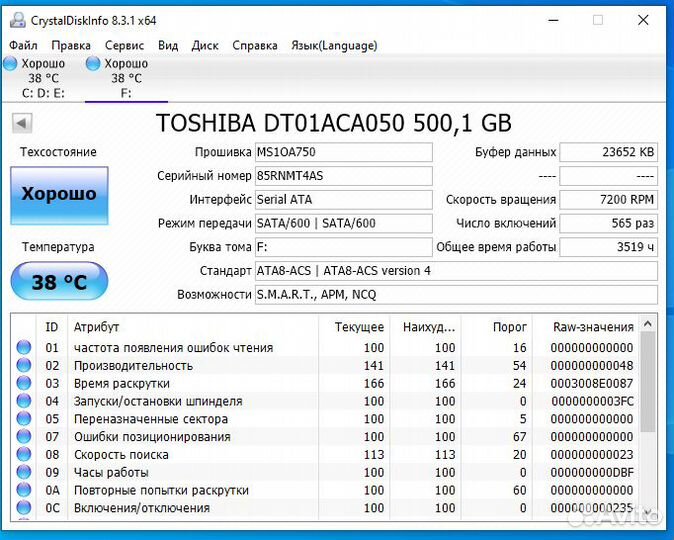Click the Хорошо health status button
Screen dimensions: 674x540
coord(59,195)
